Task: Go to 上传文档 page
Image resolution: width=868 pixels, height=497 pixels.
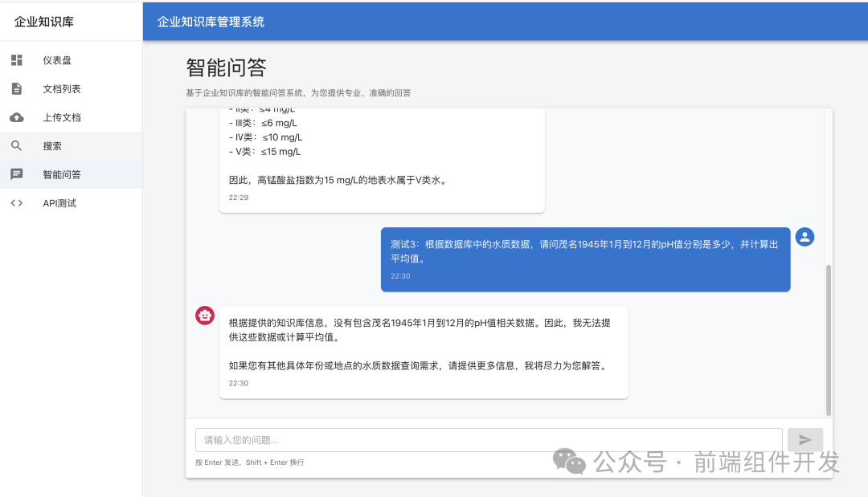Action: click(x=71, y=117)
